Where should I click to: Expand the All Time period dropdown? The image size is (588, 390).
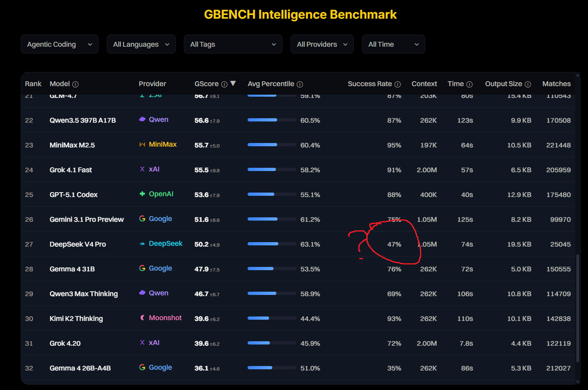pos(394,44)
